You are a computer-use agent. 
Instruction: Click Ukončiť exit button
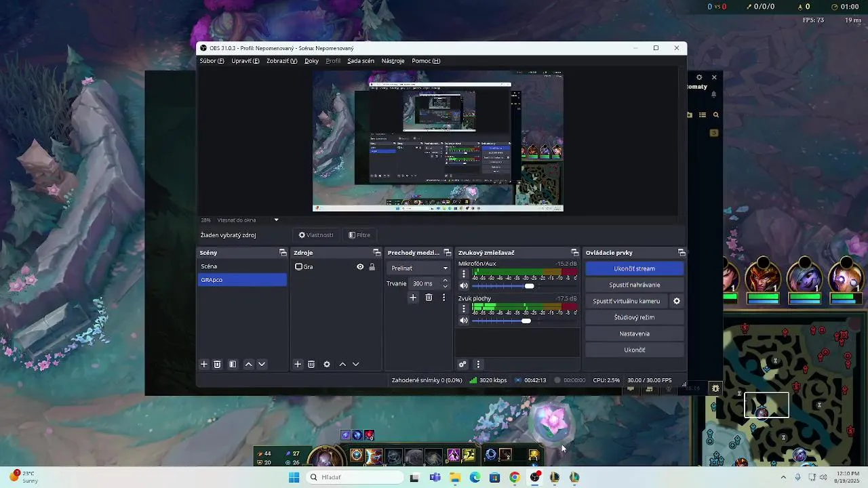point(634,350)
